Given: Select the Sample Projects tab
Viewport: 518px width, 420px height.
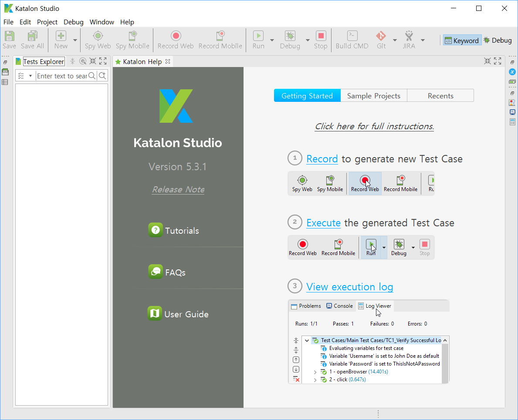Looking at the screenshot, I should [x=374, y=96].
